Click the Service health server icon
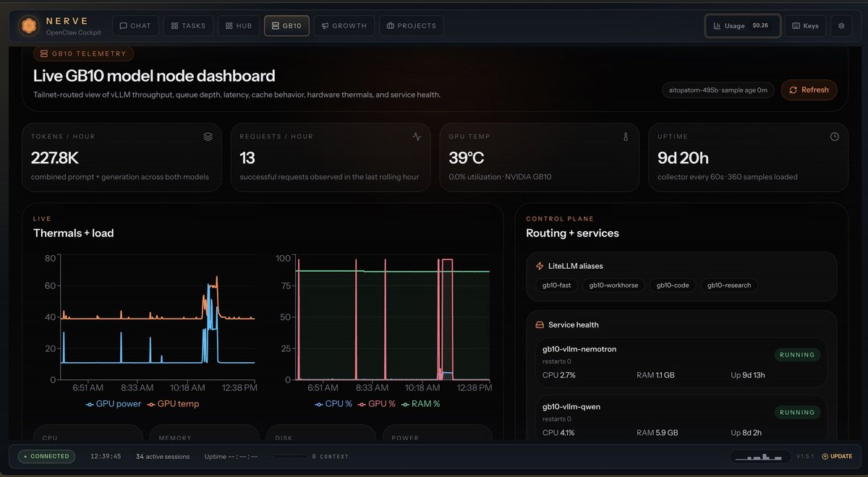 click(540, 325)
